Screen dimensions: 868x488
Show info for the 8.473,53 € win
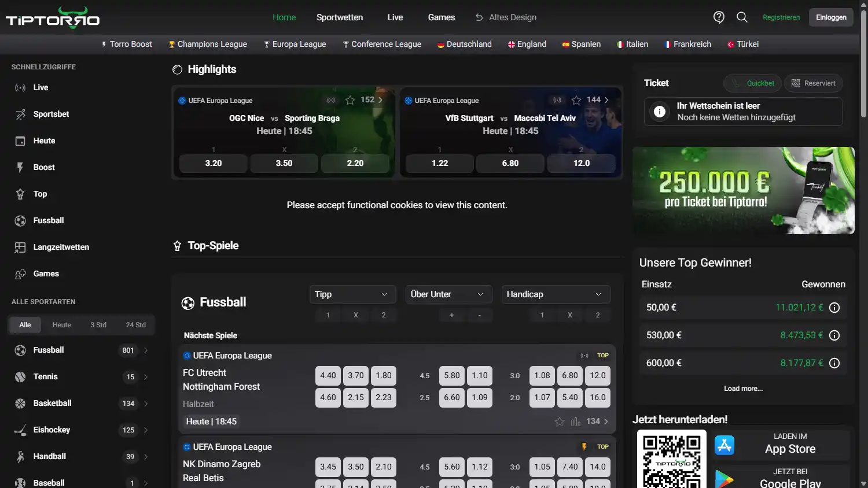tap(834, 335)
